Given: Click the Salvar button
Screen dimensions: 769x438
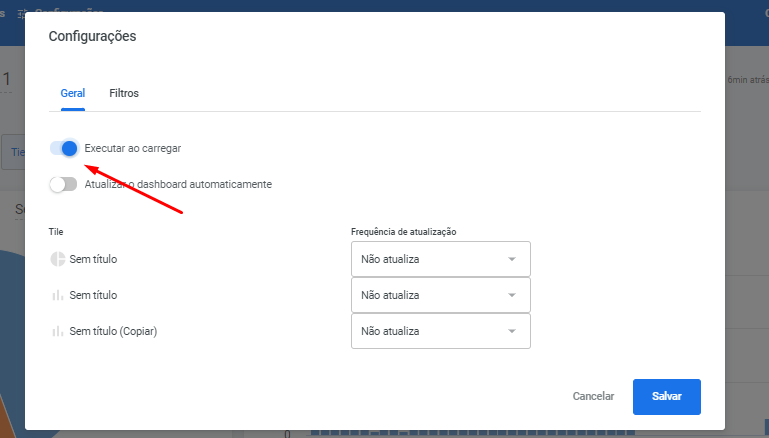Looking at the screenshot, I should click(666, 396).
